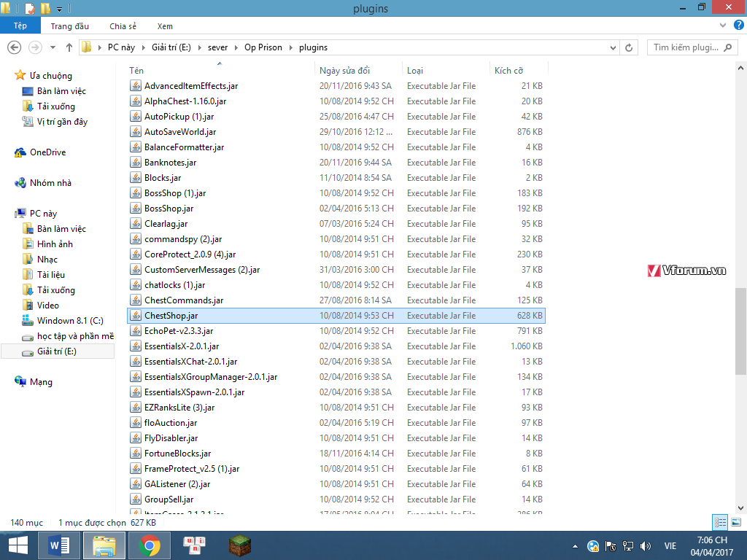The width and height of the screenshot is (747, 560).
Task: Switch to the Trang đầu ribbon tab
Action: click(70, 26)
